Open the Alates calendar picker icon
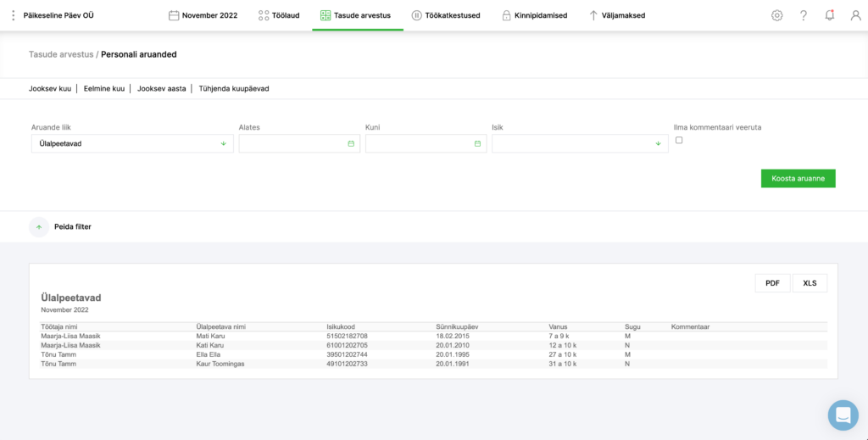Image resolution: width=868 pixels, height=440 pixels. (x=351, y=144)
